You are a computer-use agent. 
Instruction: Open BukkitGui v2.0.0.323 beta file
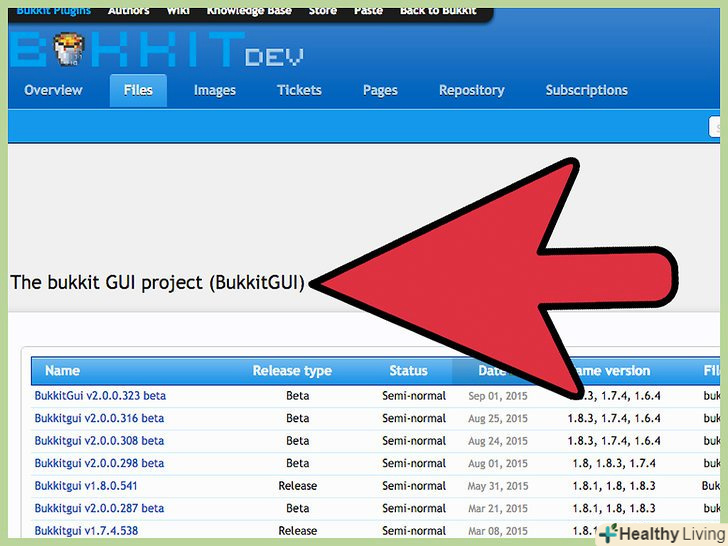[x=100, y=396]
